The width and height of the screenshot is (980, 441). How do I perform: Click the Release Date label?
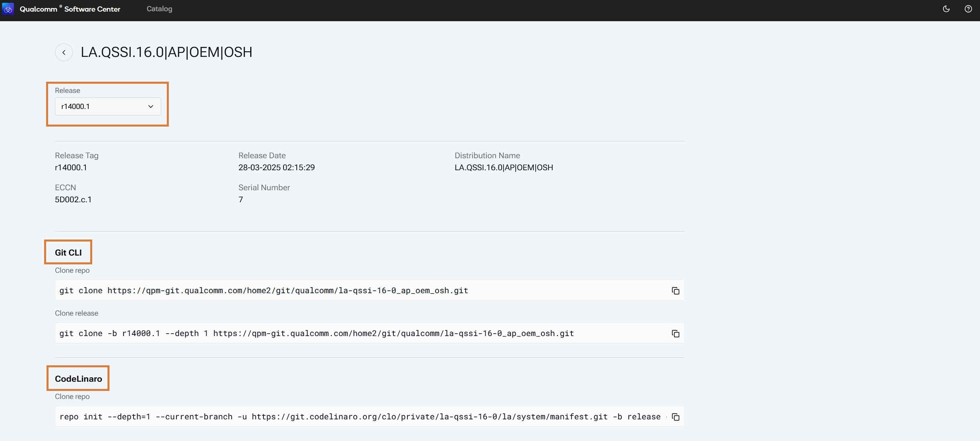click(x=262, y=155)
